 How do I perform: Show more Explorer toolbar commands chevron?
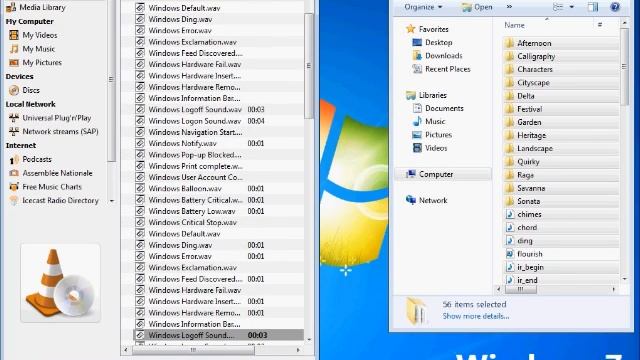click(x=509, y=7)
